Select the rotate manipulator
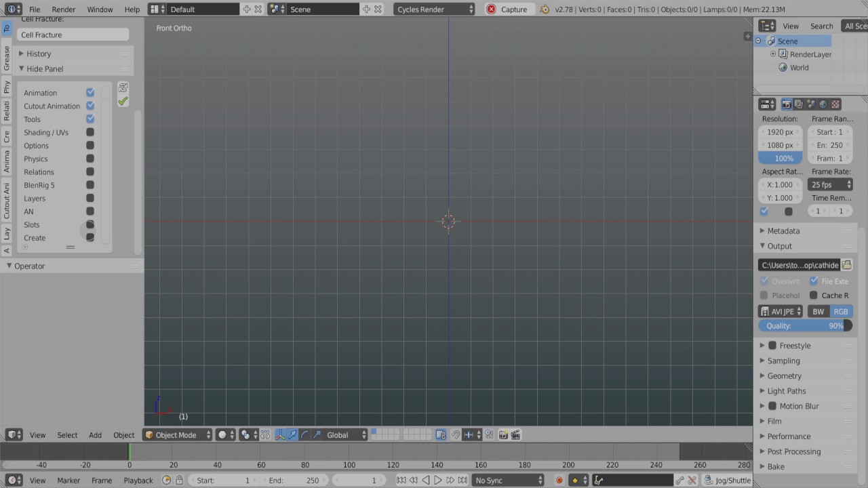868x488 pixels. click(304, 435)
